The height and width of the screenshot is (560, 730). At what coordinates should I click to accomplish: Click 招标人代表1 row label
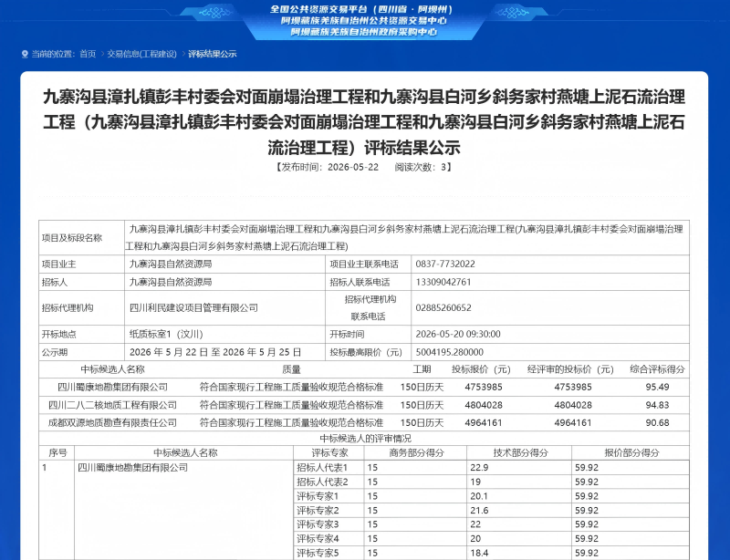coord(322,467)
